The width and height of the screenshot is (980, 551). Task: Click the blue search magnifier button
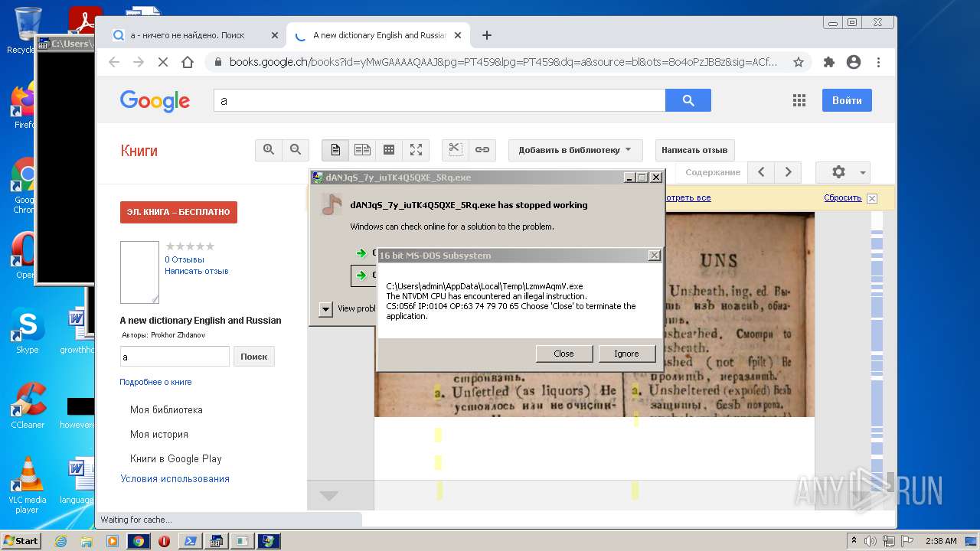point(688,100)
